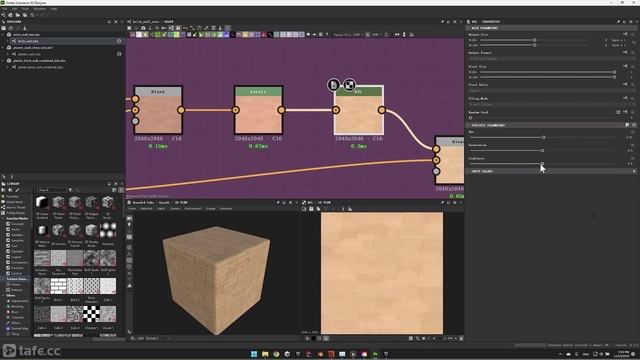The height and width of the screenshot is (360, 640).
Task: Click the Levels node input connector
Action: 236,110
